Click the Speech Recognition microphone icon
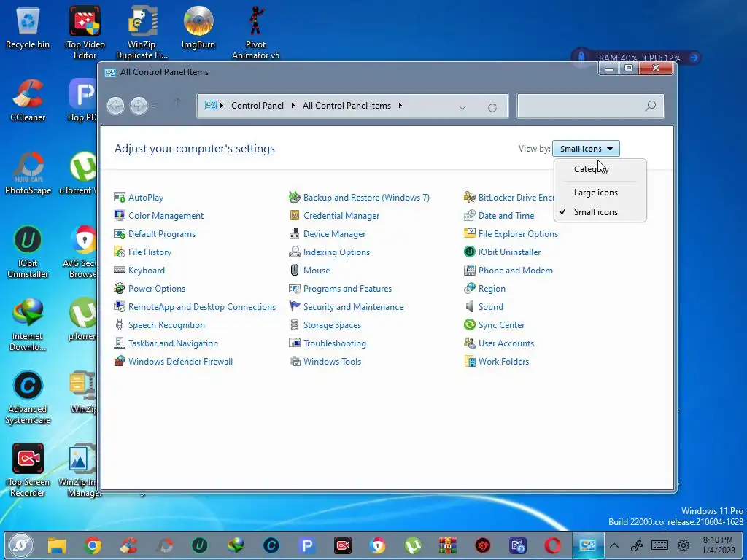Viewport: 747px width, 560px height. tap(119, 324)
